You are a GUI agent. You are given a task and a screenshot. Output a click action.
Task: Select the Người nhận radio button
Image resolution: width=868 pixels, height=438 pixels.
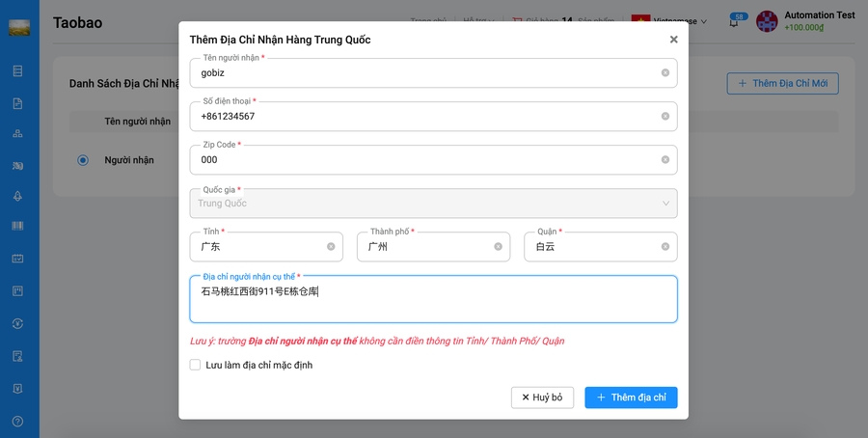point(83,160)
